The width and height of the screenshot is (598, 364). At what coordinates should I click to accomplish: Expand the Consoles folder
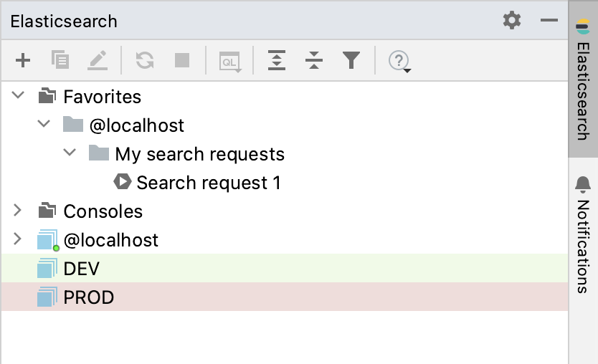click(17, 210)
